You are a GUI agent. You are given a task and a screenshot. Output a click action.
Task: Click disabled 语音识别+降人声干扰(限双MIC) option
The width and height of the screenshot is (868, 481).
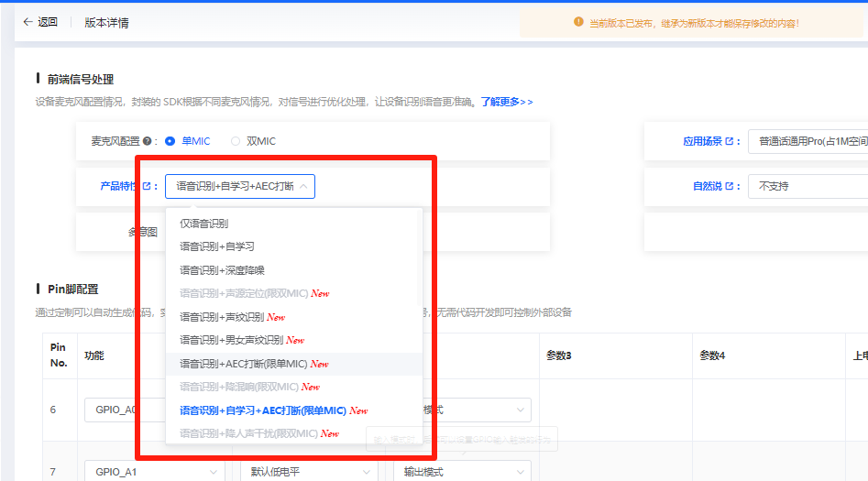click(293, 433)
